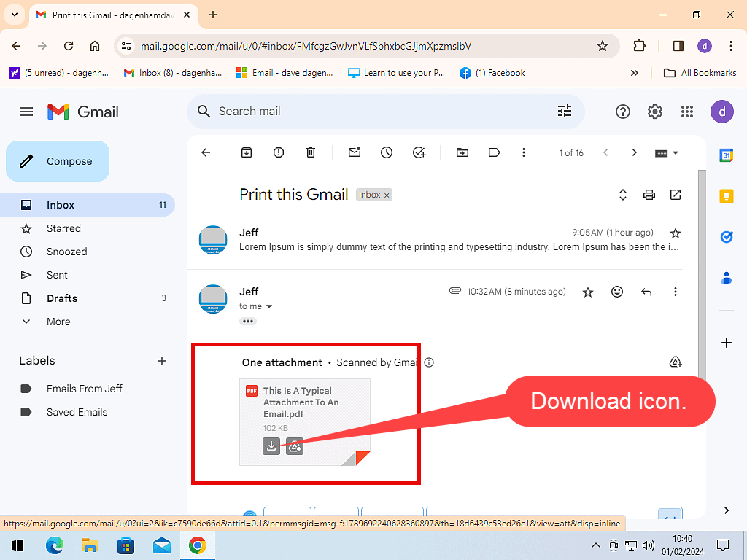The width and height of the screenshot is (747, 560).
Task: Star Jeff's 9:05 AM message
Action: pos(676,233)
